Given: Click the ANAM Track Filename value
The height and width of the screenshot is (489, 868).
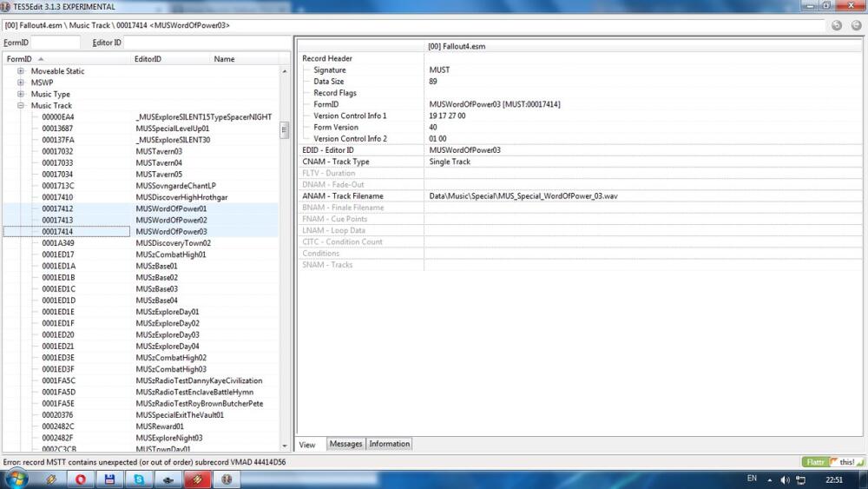Looking at the screenshot, I should (x=523, y=196).
